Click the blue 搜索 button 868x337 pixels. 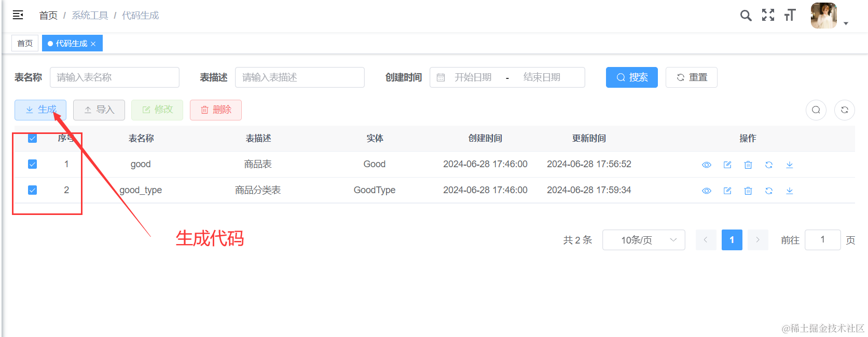tap(631, 77)
